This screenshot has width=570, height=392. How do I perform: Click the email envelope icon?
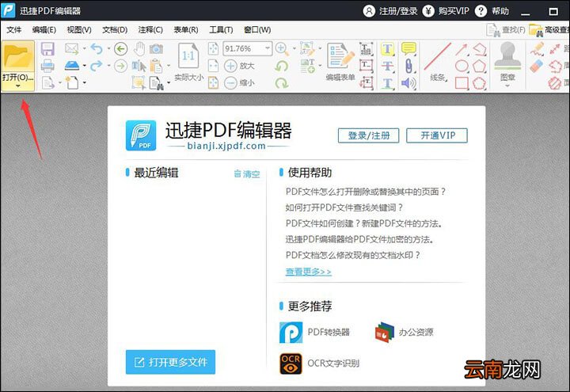coord(71,48)
